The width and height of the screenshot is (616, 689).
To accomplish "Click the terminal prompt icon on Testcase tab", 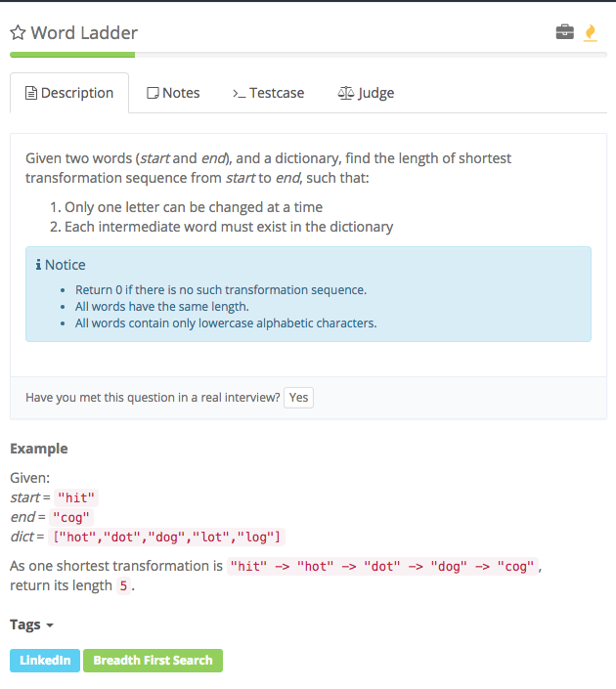I will [239, 93].
